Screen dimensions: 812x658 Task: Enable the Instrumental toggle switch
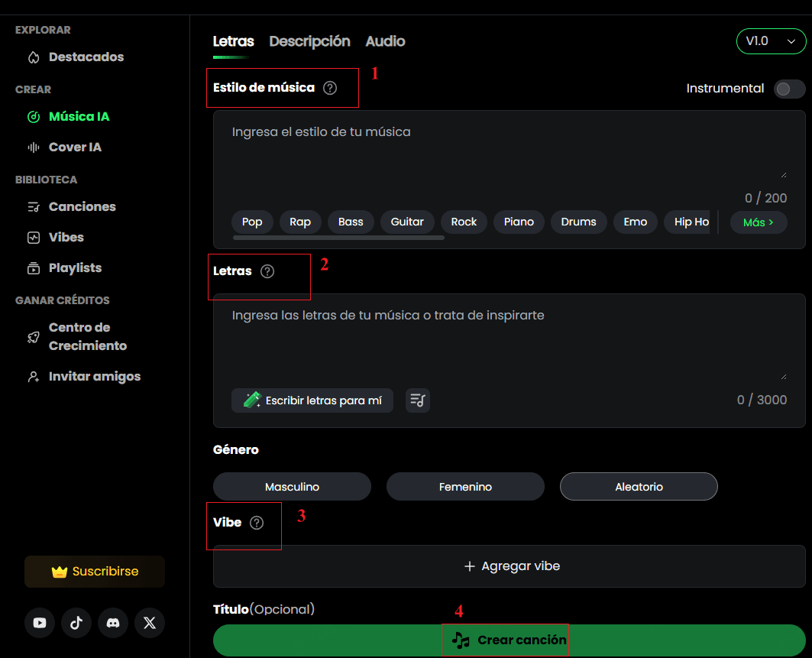tap(789, 89)
